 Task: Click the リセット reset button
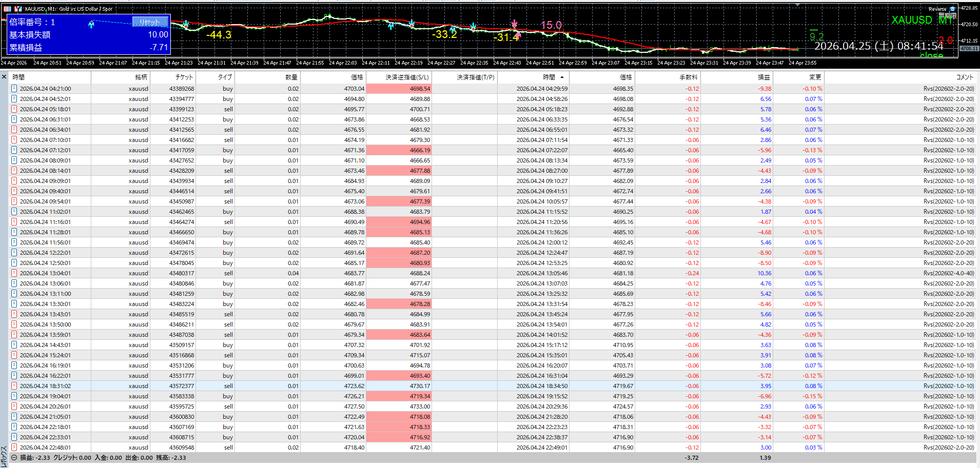coord(150,22)
